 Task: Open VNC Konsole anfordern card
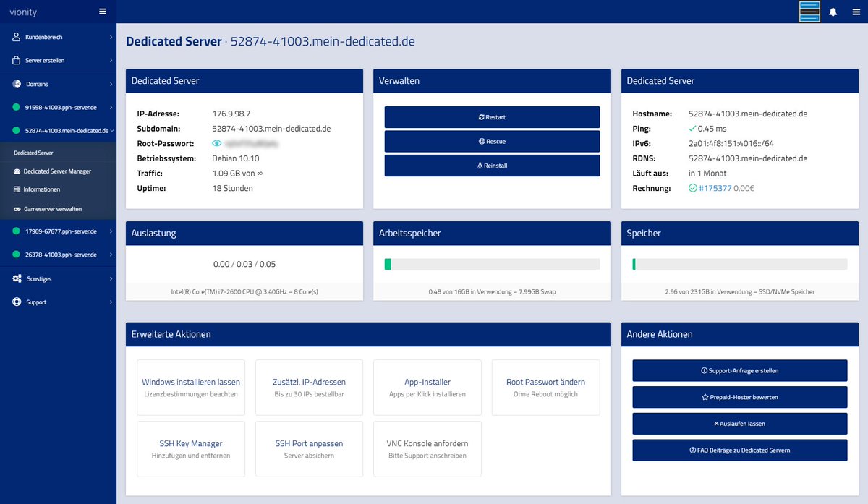pos(427,449)
